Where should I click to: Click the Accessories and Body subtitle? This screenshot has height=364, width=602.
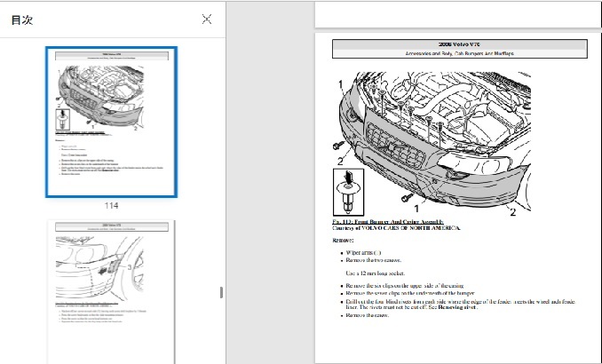pos(460,54)
